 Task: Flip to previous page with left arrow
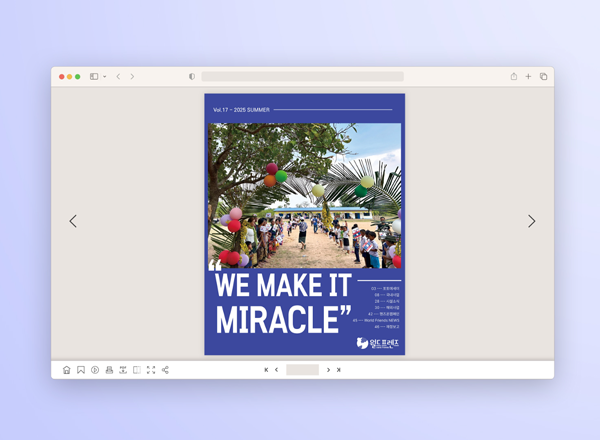[73, 221]
